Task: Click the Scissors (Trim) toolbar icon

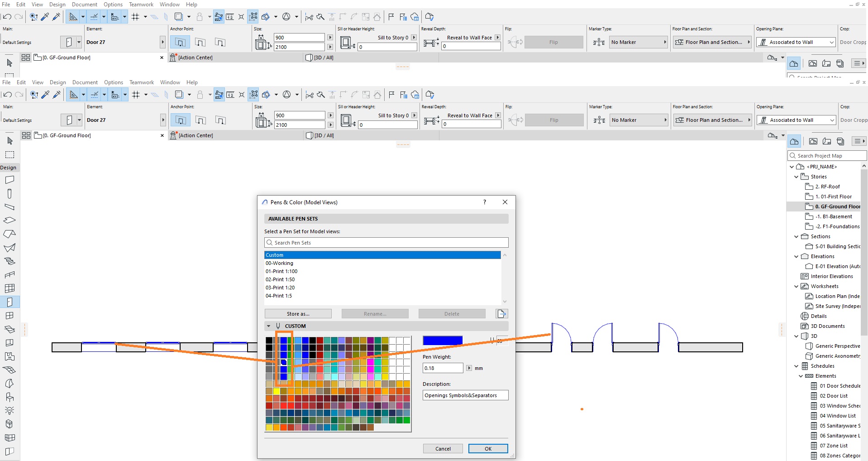Action: point(310,95)
